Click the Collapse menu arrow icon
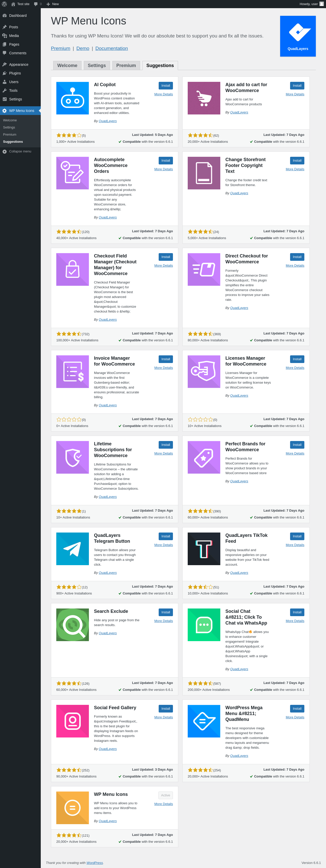The image size is (326, 868). 4,152
